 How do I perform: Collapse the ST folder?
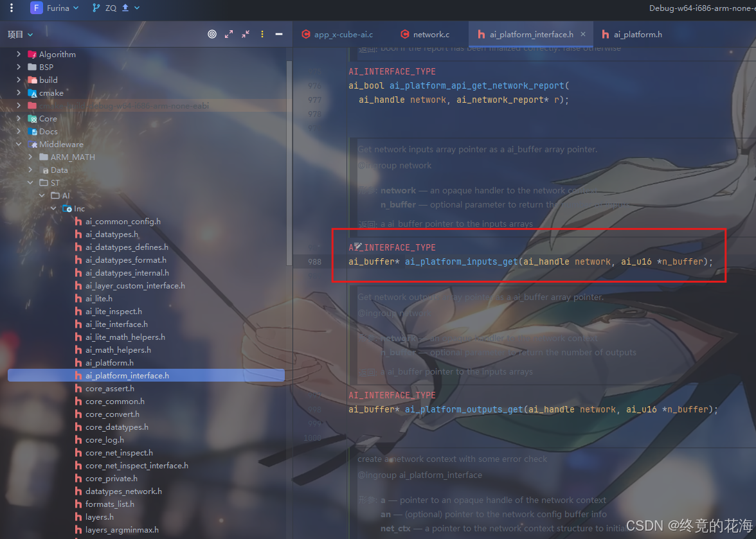[30, 182]
